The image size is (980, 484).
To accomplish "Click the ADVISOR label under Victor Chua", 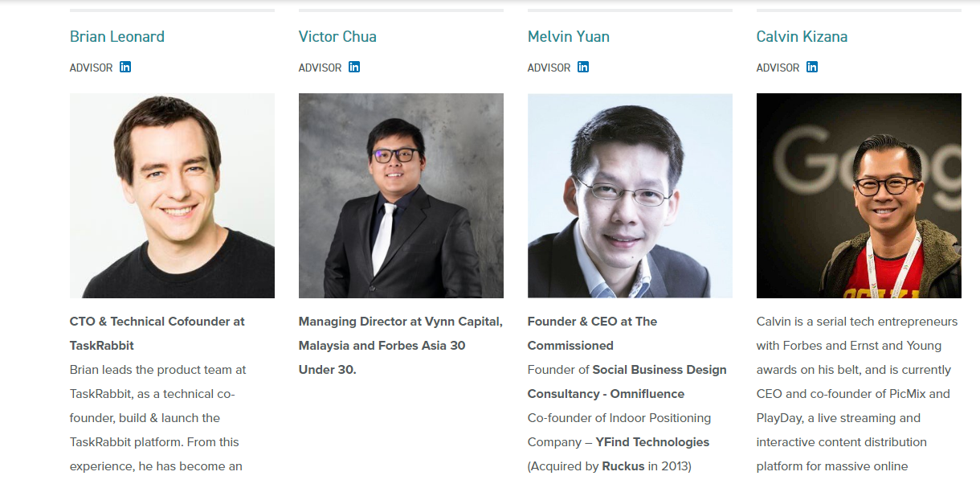I will tap(321, 68).
